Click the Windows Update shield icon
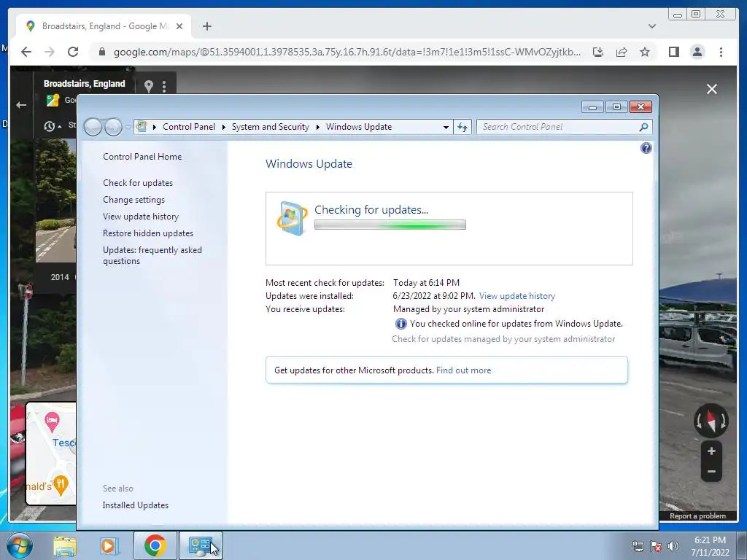The image size is (747, 560). pos(292,218)
